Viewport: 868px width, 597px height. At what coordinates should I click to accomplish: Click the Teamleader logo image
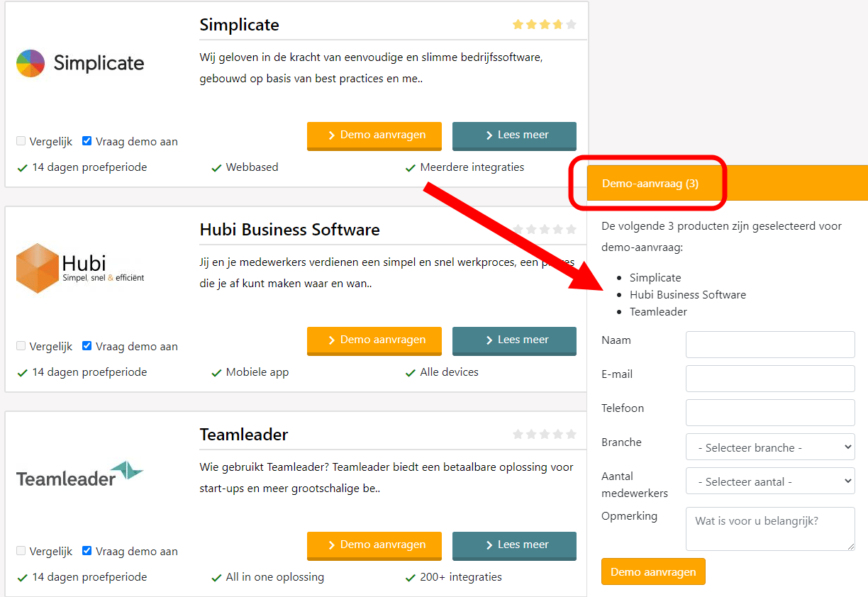coord(80,474)
